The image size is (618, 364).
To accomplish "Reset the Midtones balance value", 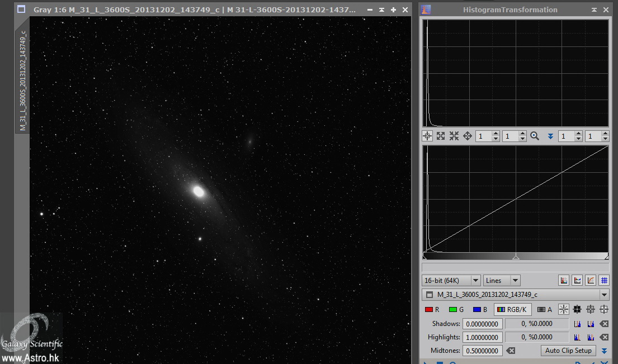I will pos(510,351).
